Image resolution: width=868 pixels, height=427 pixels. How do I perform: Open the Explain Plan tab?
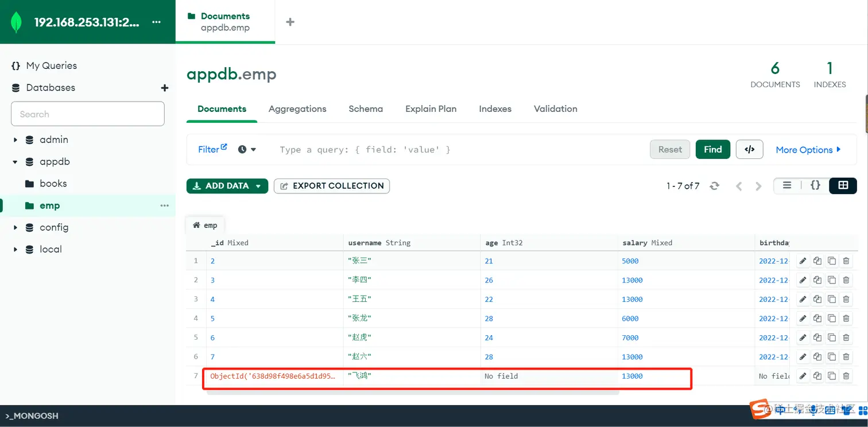click(431, 109)
